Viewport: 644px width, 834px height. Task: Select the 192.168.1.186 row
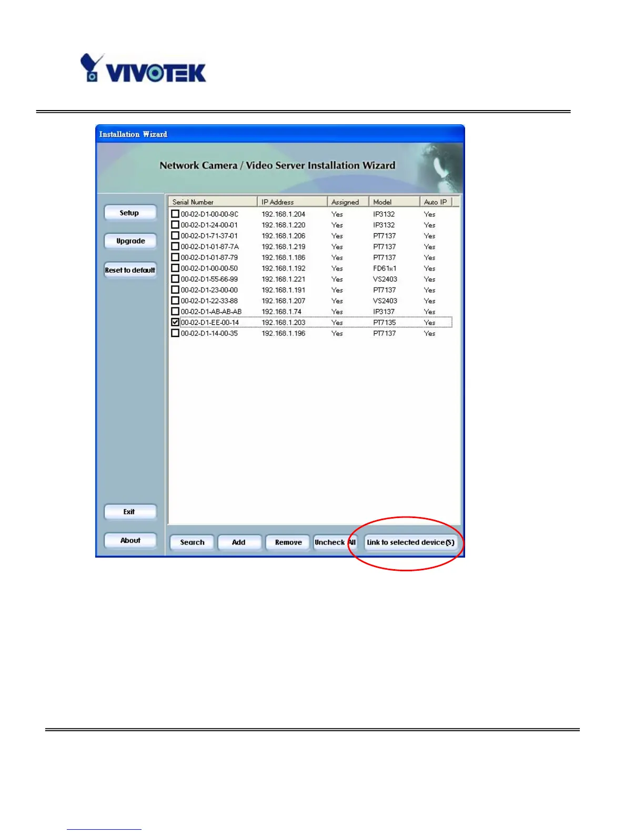(x=284, y=257)
